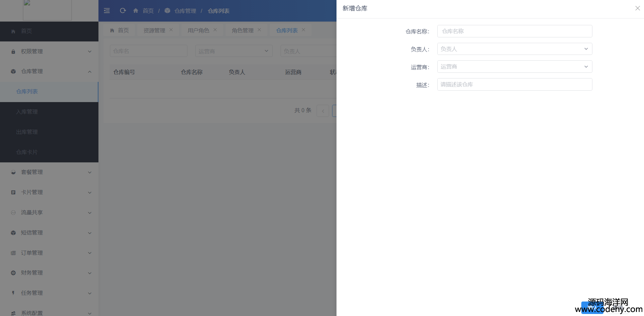Click the 系统配置 icon
This screenshot has height=316, width=644.
[x=13, y=313]
